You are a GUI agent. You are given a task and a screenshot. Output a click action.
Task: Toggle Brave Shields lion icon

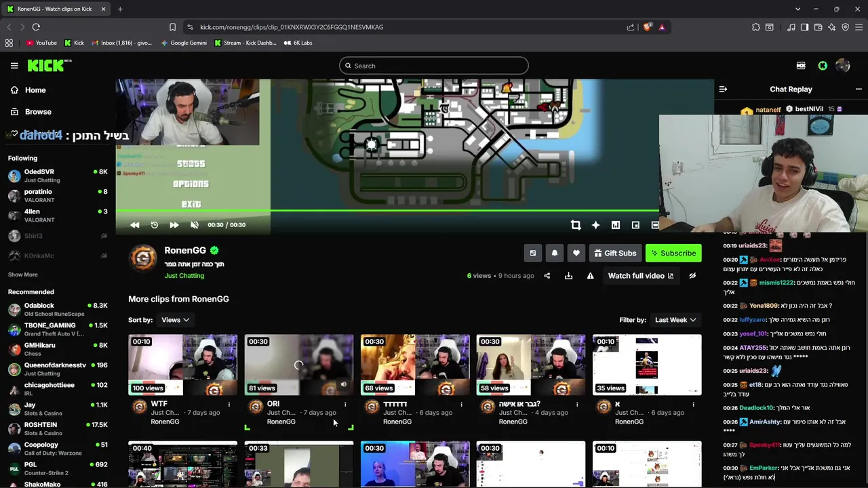point(647,27)
